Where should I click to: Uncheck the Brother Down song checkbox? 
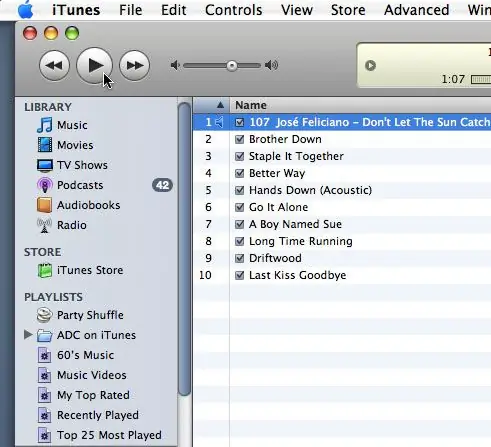tap(239, 139)
